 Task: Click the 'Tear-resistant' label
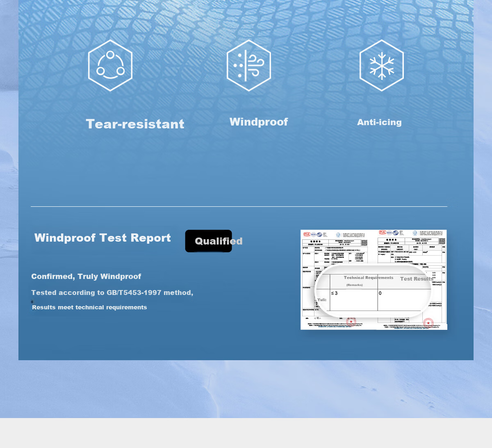tap(135, 124)
